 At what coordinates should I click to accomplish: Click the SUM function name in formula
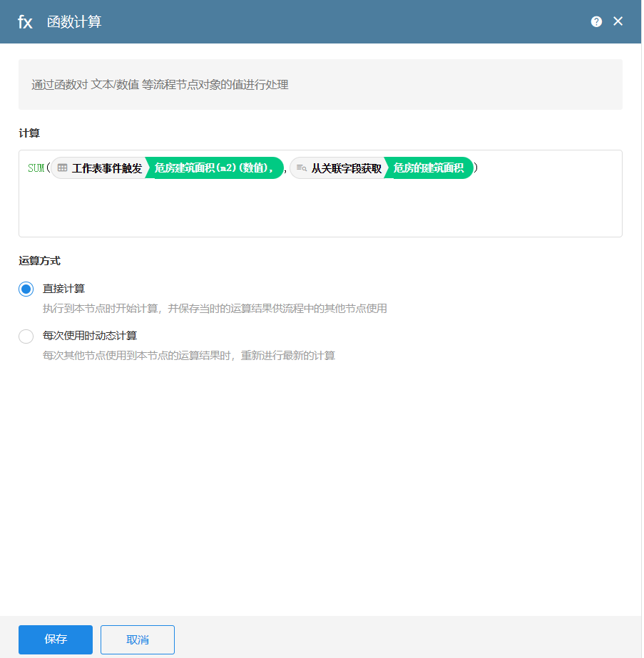36,168
